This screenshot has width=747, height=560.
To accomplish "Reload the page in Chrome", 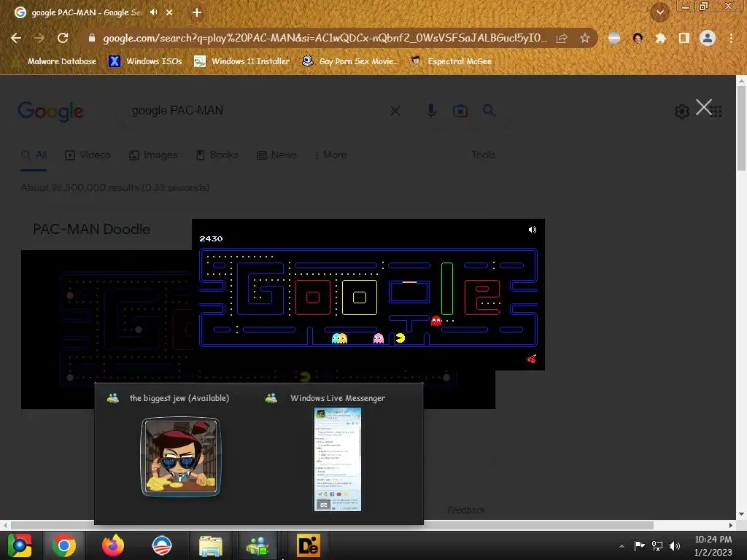I will click(x=63, y=38).
